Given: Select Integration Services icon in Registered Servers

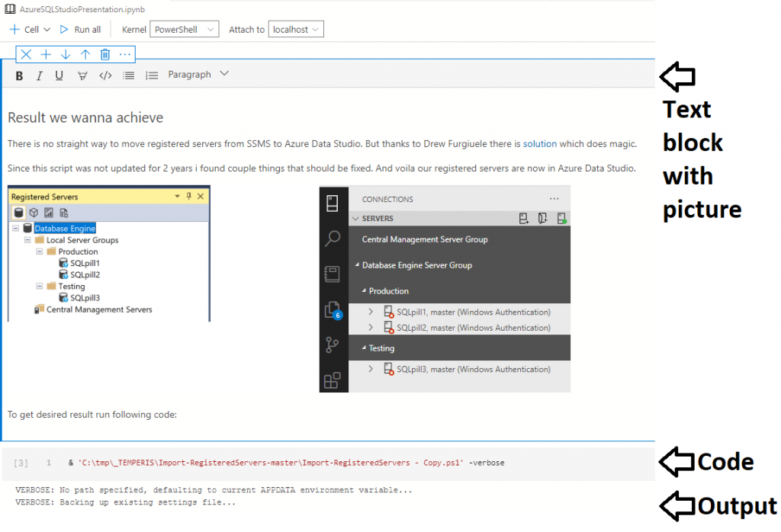Looking at the screenshot, I should point(64,213).
